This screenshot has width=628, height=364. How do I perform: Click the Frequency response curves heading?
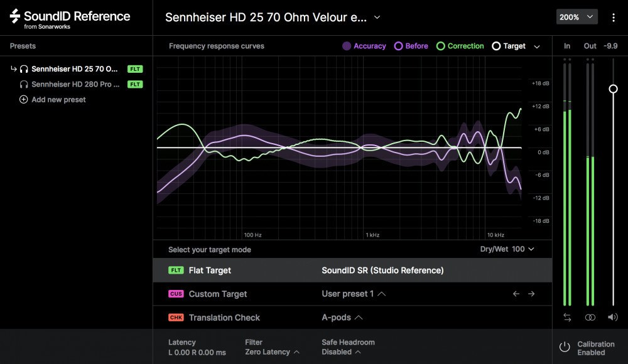[217, 46]
